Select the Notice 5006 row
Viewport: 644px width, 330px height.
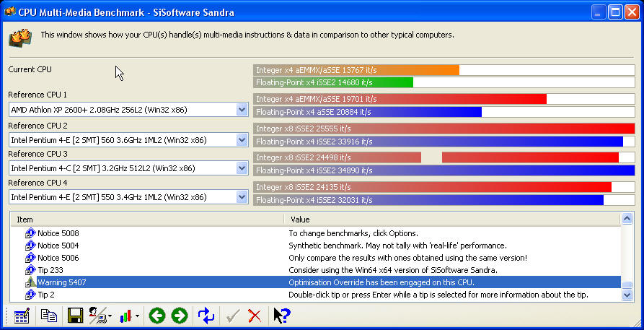[315, 258]
